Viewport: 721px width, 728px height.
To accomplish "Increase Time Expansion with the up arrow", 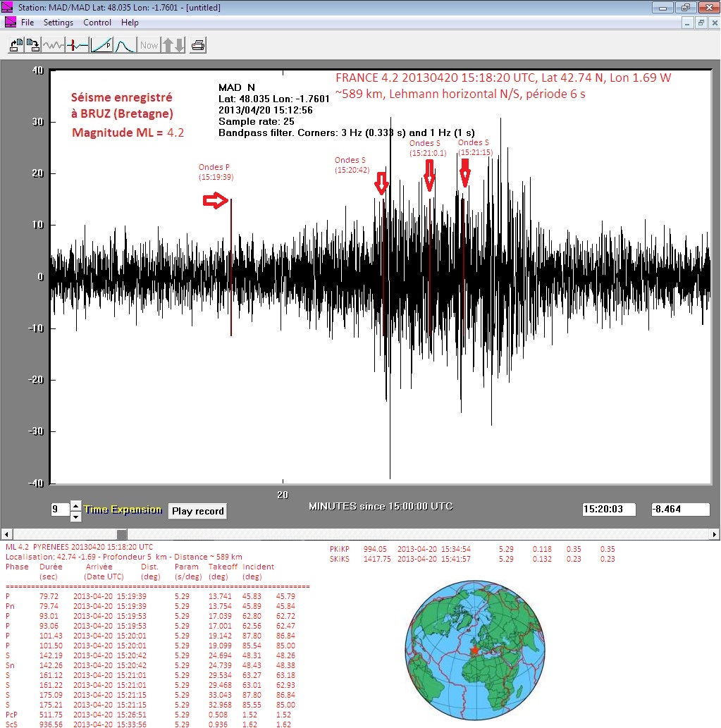I will [76, 505].
